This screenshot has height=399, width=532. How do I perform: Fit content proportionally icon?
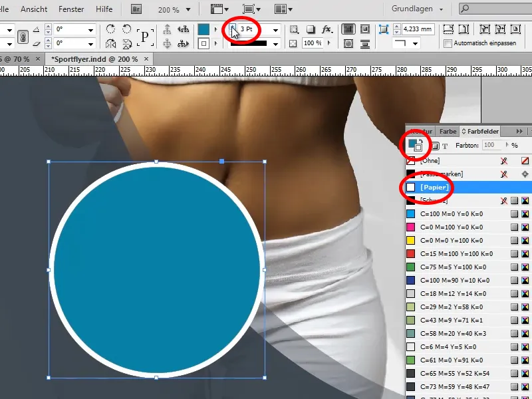(464, 29)
